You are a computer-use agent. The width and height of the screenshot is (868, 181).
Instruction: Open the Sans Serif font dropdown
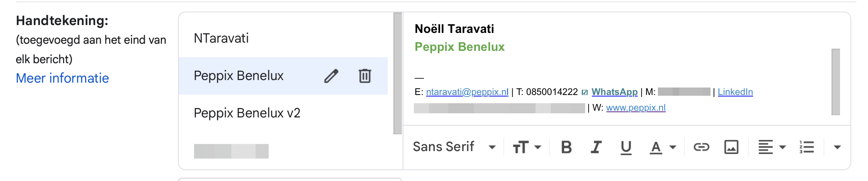click(454, 147)
